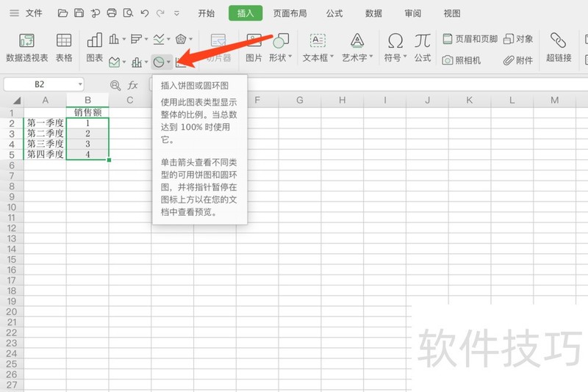
Task: Select the cell containing value 4
Action: 87,154
